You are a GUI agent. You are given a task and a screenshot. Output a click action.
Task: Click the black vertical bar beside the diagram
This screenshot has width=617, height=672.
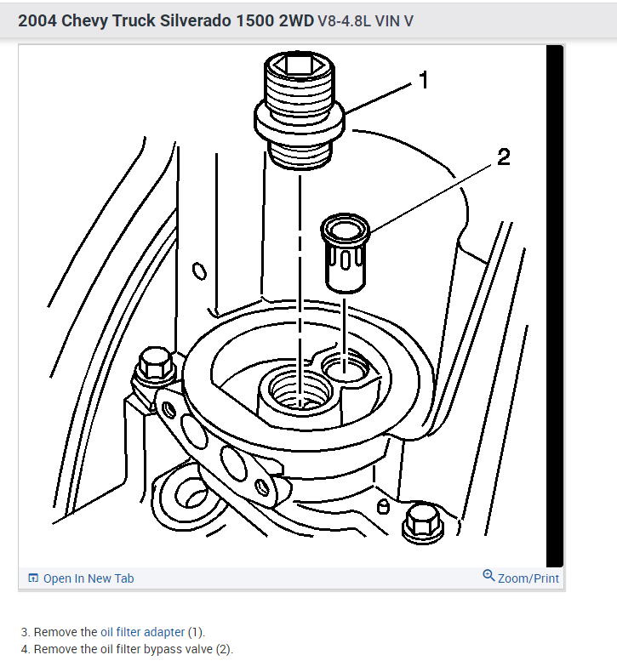(554, 306)
